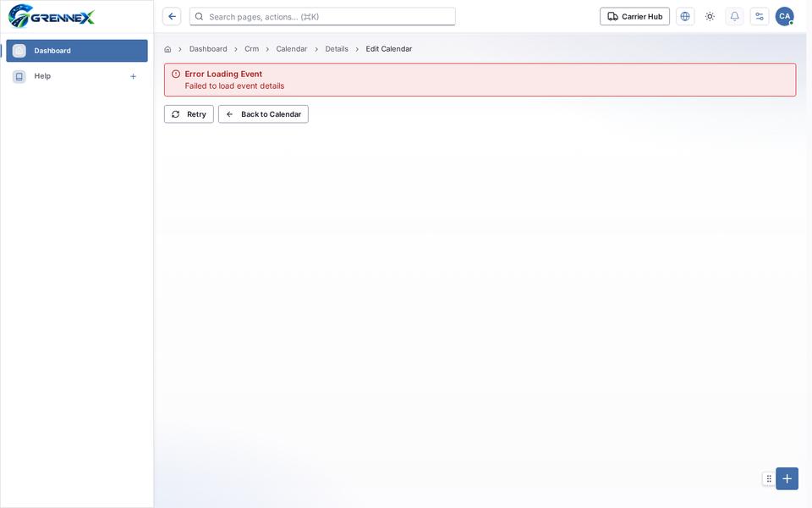Click the Help book icon
Screen dimensions: 812x508
coord(19,77)
